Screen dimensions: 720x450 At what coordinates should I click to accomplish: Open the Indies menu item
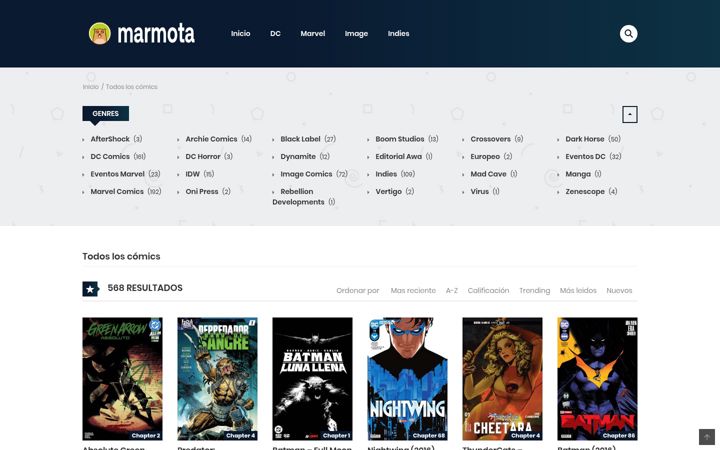pyautogui.click(x=398, y=34)
